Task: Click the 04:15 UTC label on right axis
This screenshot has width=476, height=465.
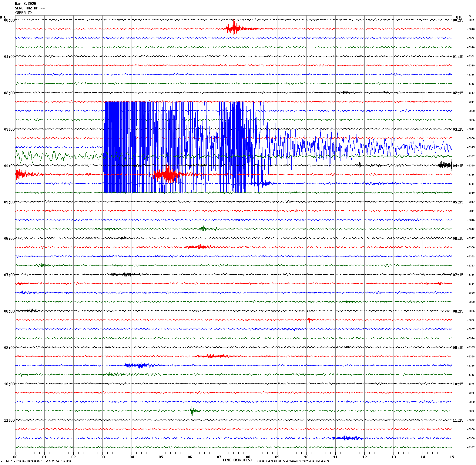Action: [x=458, y=166]
